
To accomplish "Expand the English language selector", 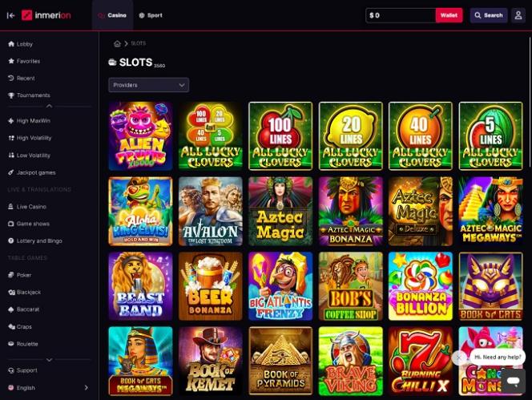I will pyautogui.click(x=49, y=388).
